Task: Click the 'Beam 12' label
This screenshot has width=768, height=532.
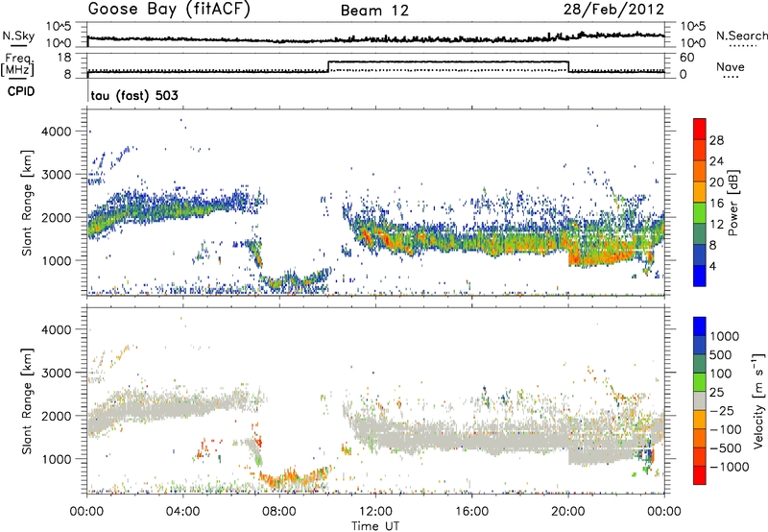Action: click(x=374, y=11)
